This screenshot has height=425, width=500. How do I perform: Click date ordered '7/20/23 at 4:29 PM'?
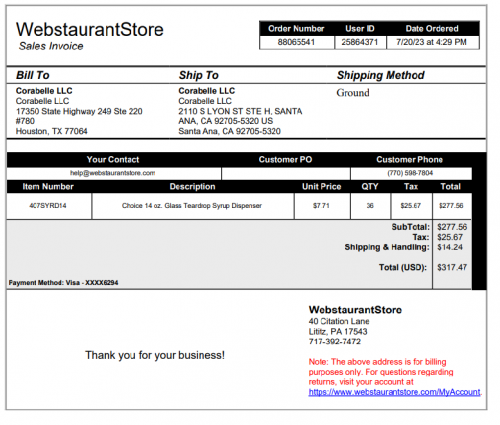pos(431,42)
